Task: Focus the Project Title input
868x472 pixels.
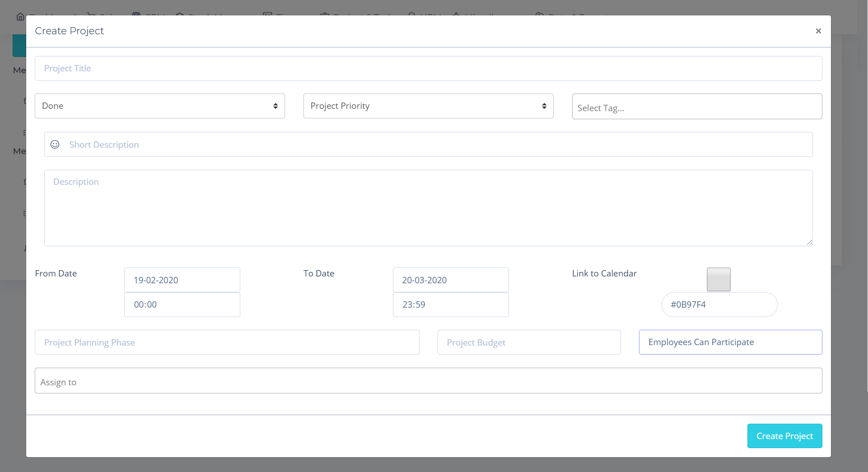Action: pos(428,69)
